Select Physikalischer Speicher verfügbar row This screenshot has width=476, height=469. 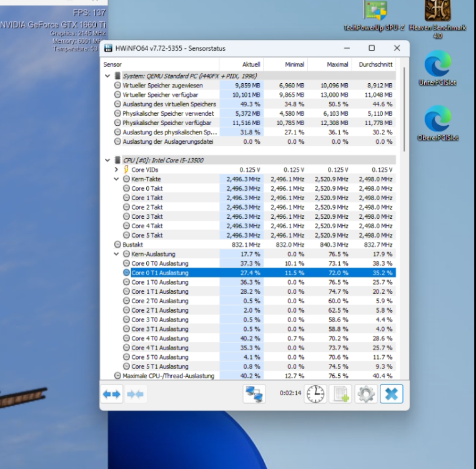coord(255,123)
